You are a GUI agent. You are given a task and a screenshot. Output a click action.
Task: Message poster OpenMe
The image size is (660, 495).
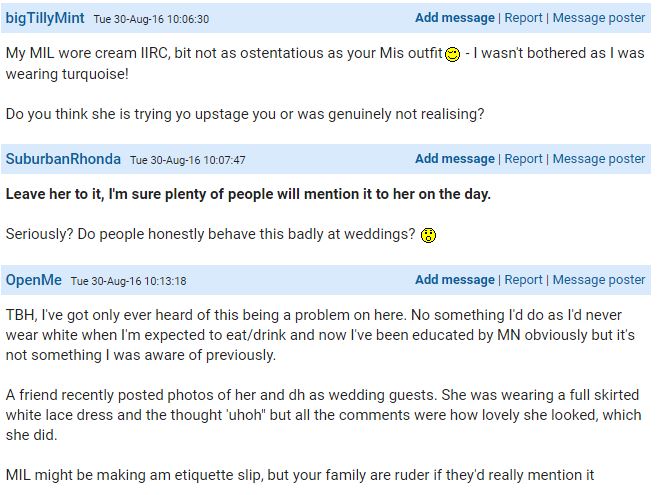click(x=599, y=279)
